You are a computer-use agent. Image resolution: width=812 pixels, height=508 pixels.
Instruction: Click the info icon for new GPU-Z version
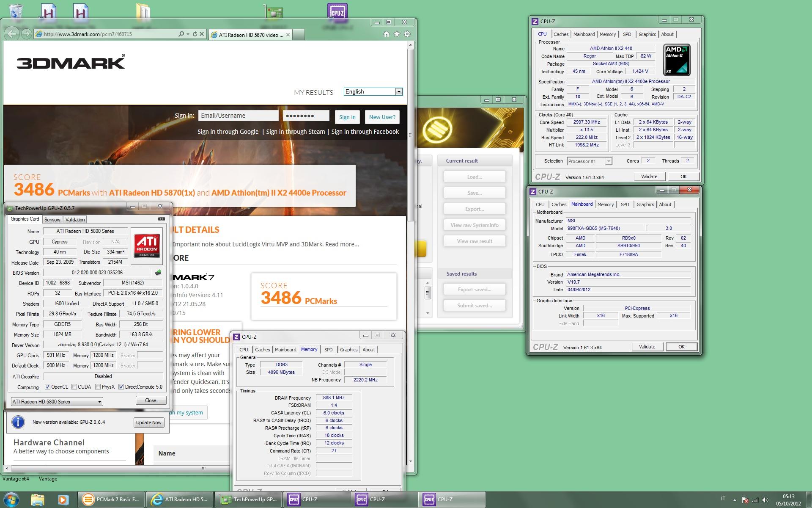tap(18, 422)
